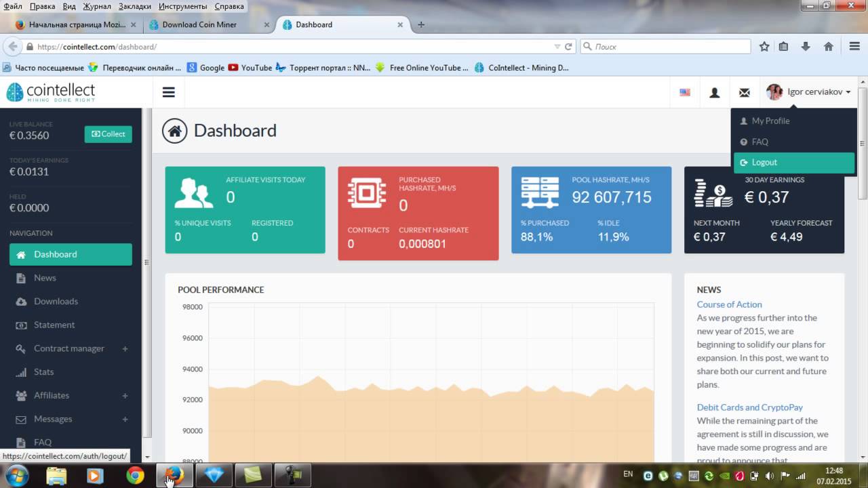Click the Contract manager wrench icon

pos(20,348)
